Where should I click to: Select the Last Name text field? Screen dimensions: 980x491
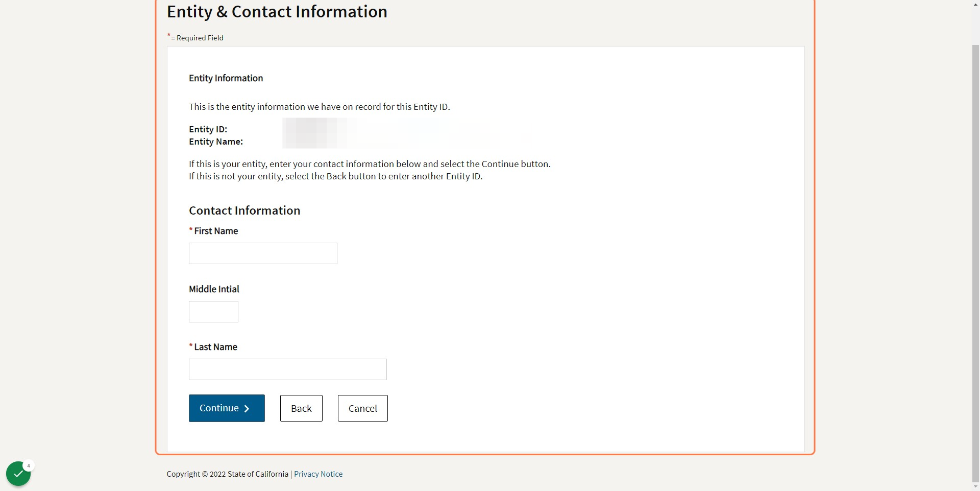coord(288,369)
